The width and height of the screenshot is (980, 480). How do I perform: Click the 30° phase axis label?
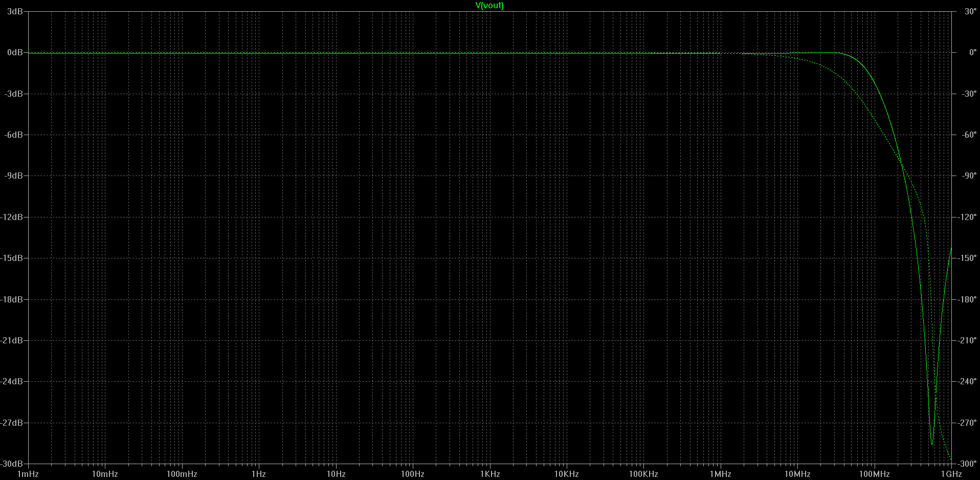coord(970,11)
